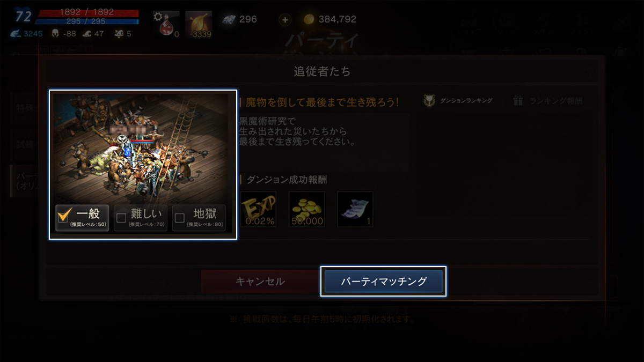The width and height of the screenshot is (644, 362).
Task: Tap the scroll reward icon with quantity 1
Action: [355, 209]
